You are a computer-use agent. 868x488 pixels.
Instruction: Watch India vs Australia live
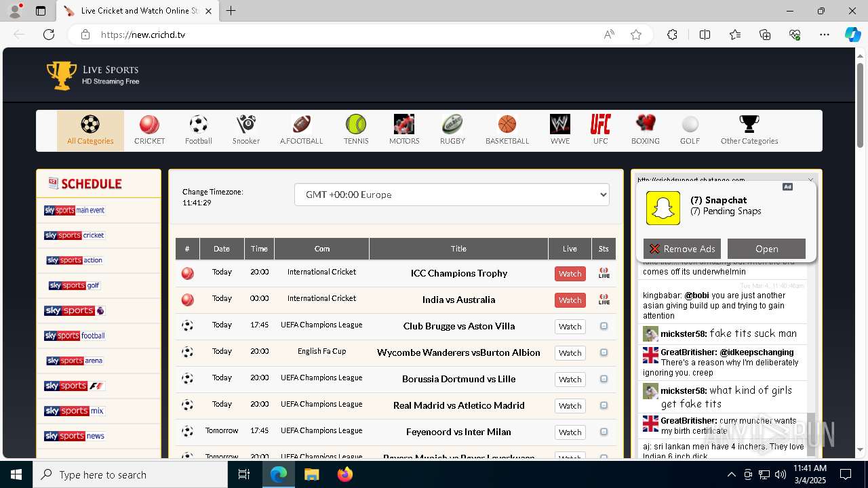570,300
